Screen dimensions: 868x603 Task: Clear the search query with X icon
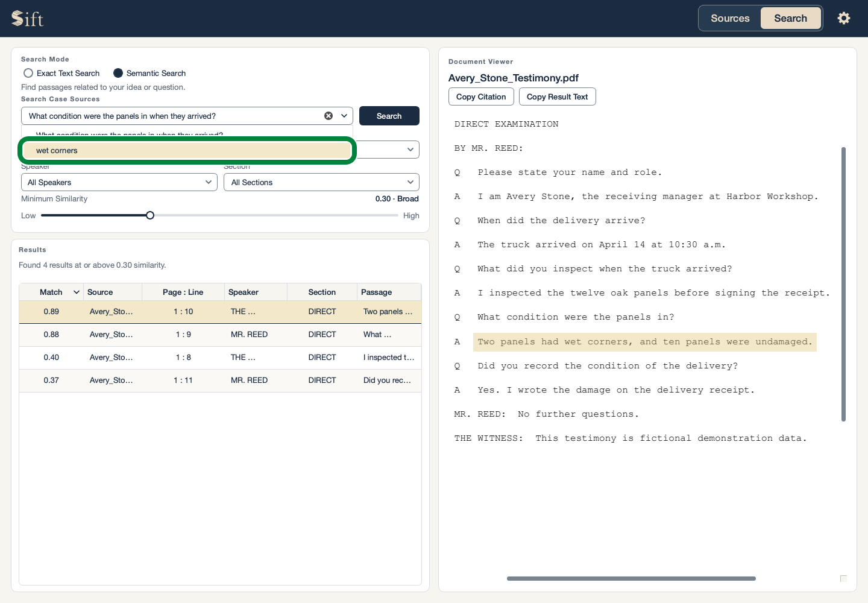click(x=329, y=116)
